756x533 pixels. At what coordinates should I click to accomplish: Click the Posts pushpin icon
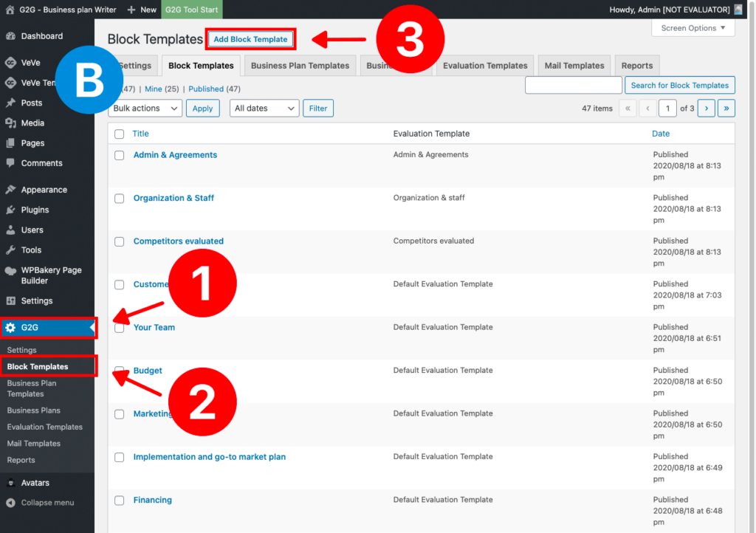tap(10, 103)
